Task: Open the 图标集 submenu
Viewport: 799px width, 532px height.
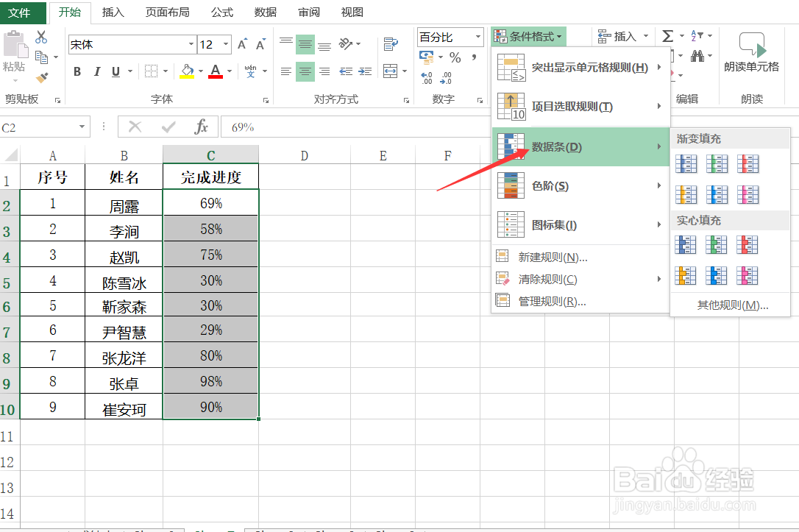Action: pos(580,224)
